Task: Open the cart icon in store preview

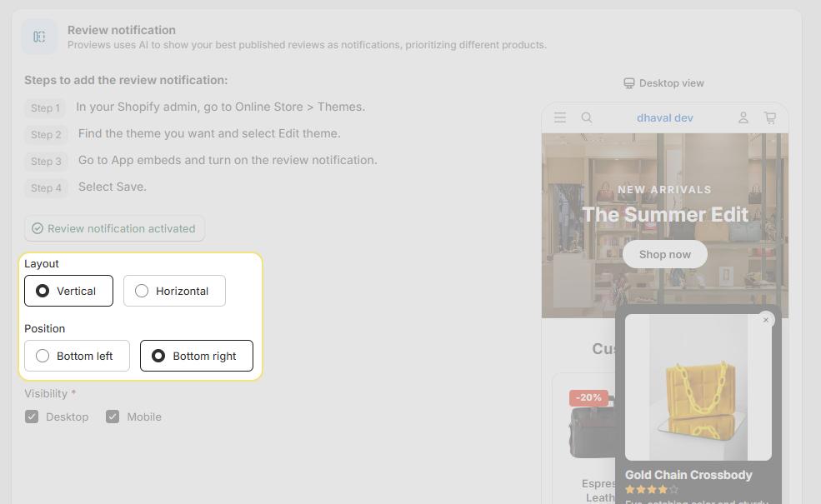Action: tap(769, 117)
